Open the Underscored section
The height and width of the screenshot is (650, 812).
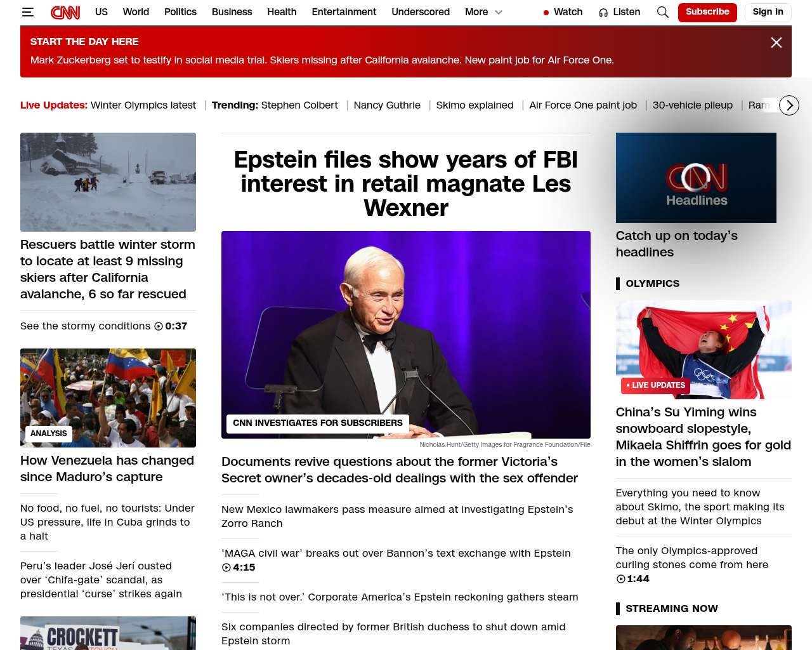pos(421,12)
